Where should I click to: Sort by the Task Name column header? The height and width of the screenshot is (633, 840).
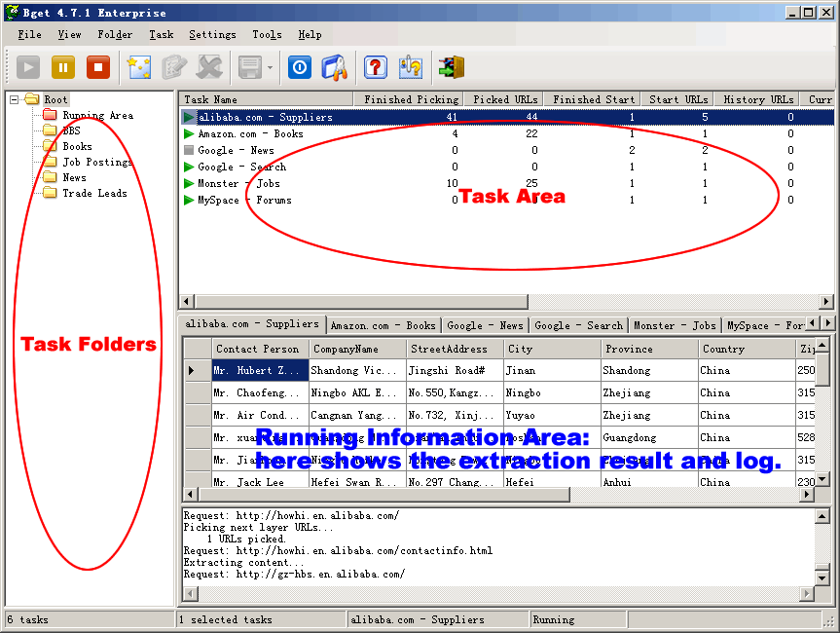click(x=267, y=99)
